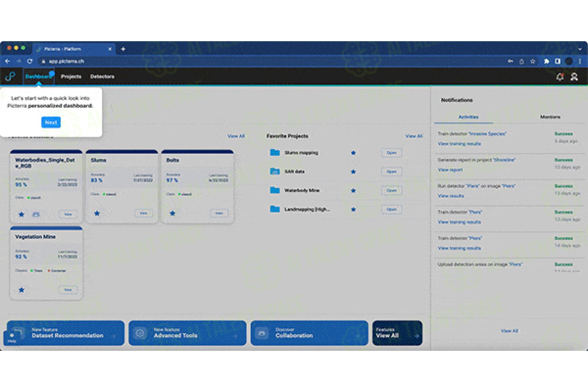Open the Projects nav item
The image size is (588, 392).
[71, 76]
